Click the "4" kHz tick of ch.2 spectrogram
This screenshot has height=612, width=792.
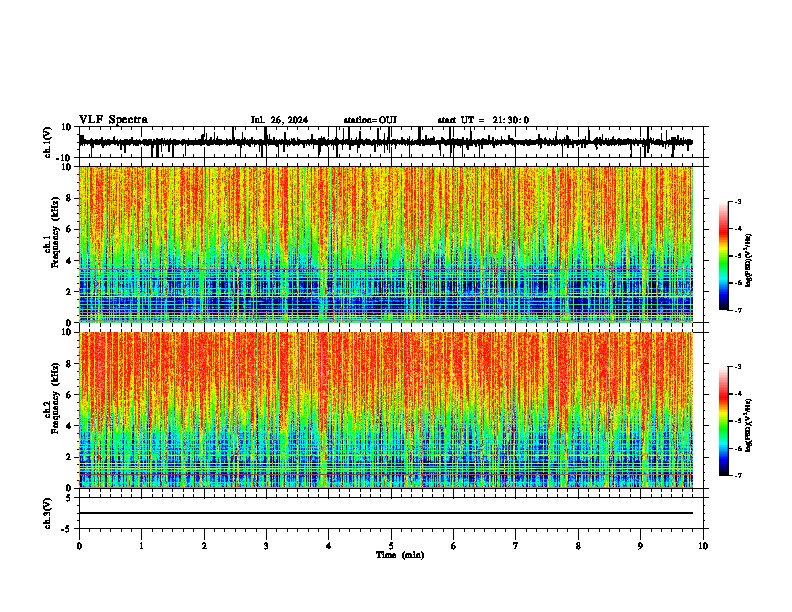click(x=70, y=426)
